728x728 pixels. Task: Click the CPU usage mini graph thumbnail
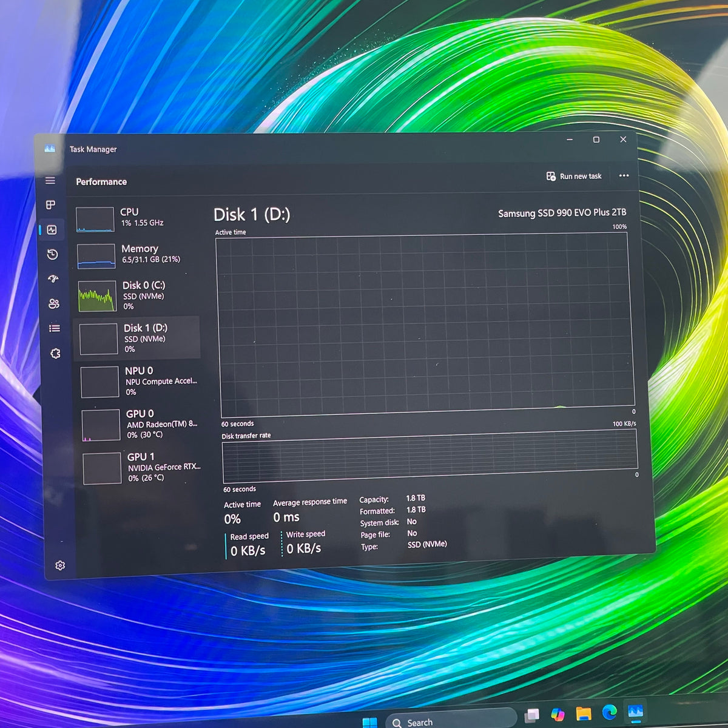(x=95, y=220)
